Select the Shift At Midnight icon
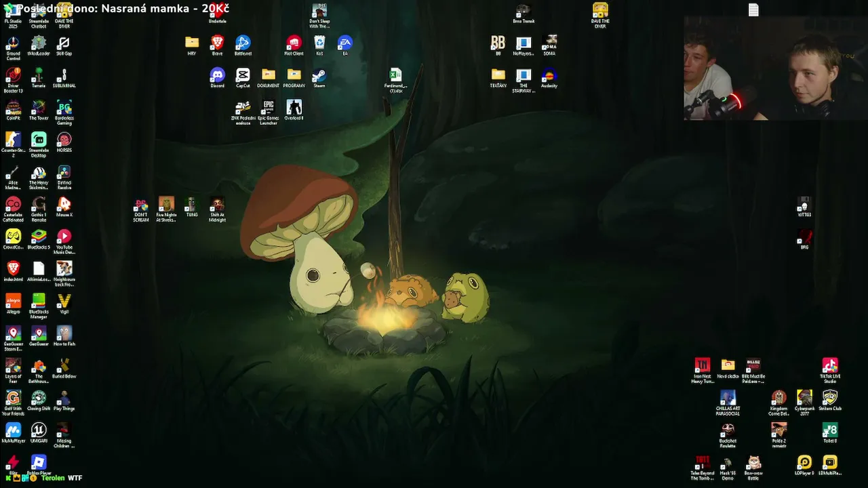This screenshot has height=488, width=868. point(217,210)
